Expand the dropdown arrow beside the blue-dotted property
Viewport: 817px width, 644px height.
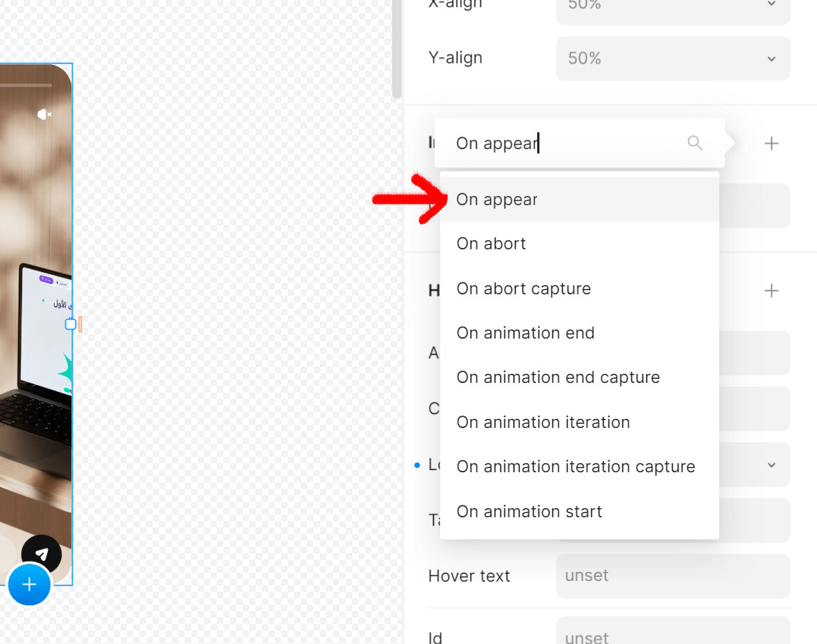point(771,465)
